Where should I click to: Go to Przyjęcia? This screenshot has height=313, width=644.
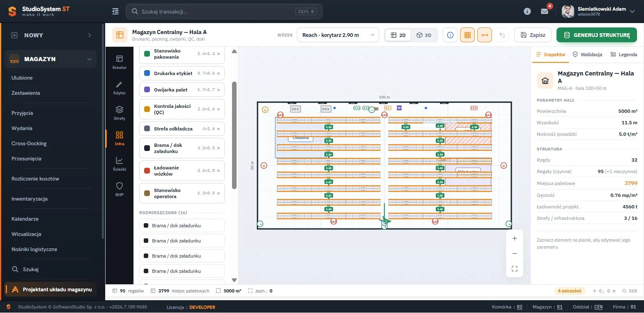point(22,113)
